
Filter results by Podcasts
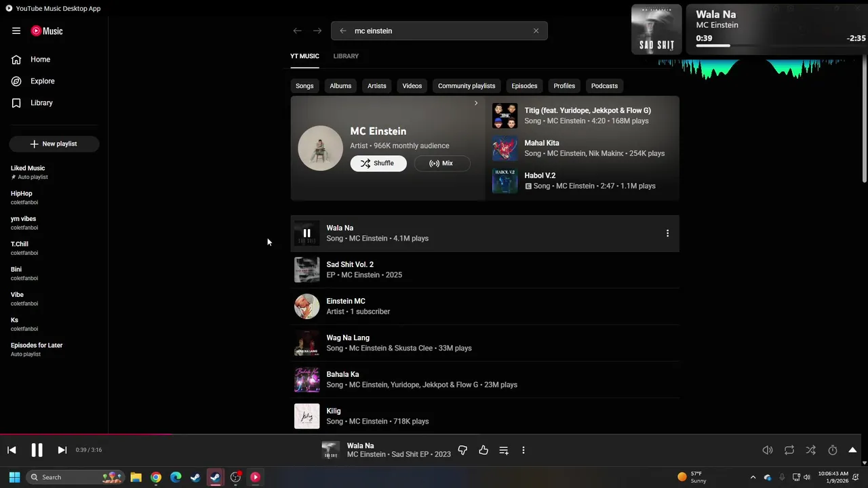pyautogui.click(x=604, y=86)
